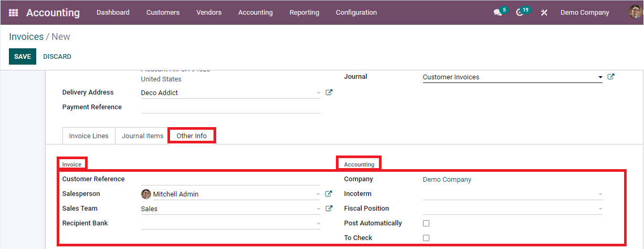Open Salesperson external link icon
Viewport: 644px width, 249px height.
pyautogui.click(x=329, y=194)
